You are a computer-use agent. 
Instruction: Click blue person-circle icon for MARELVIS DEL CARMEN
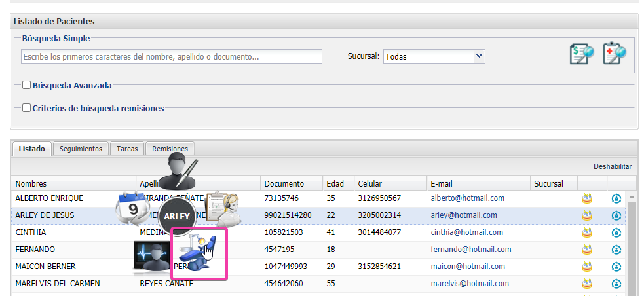point(616,284)
